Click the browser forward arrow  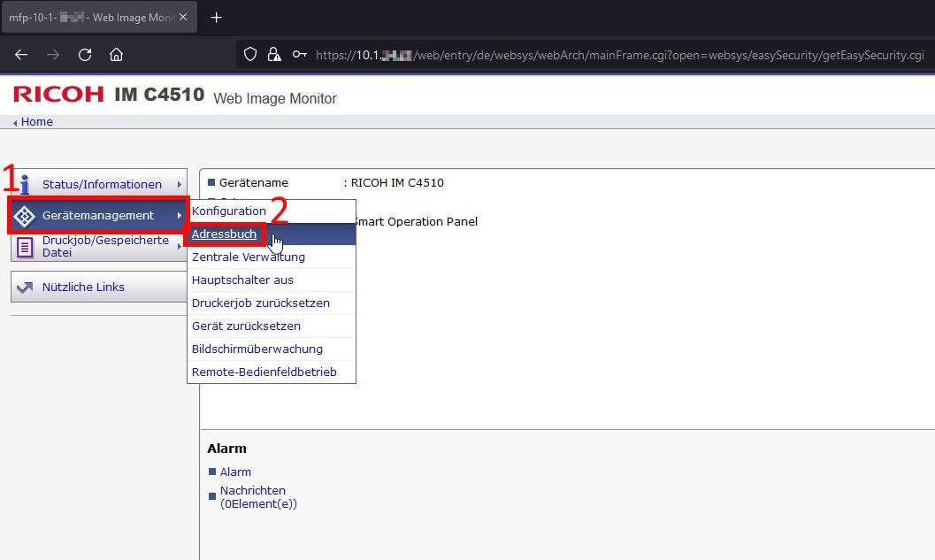click(53, 55)
